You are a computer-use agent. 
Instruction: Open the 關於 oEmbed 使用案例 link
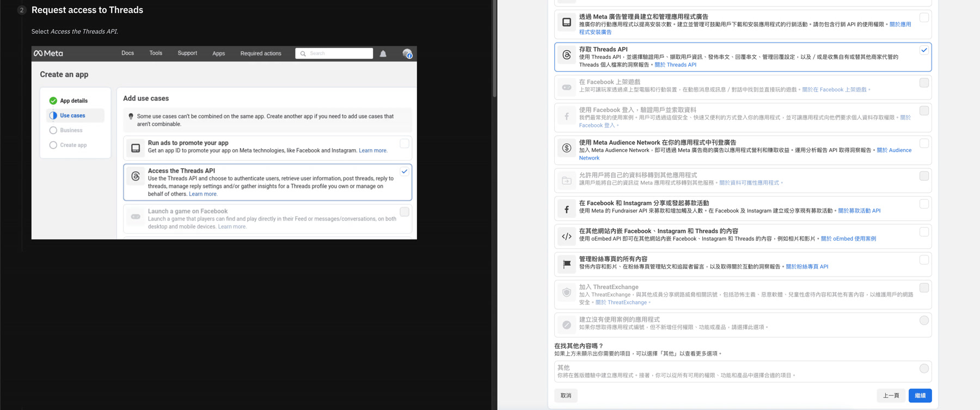point(848,238)
